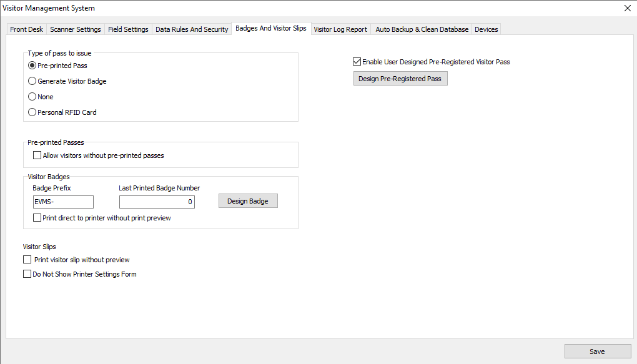This screenshot has width=637, height=364.
Task: Switch to the Front Desk tab
Action: 27,29
